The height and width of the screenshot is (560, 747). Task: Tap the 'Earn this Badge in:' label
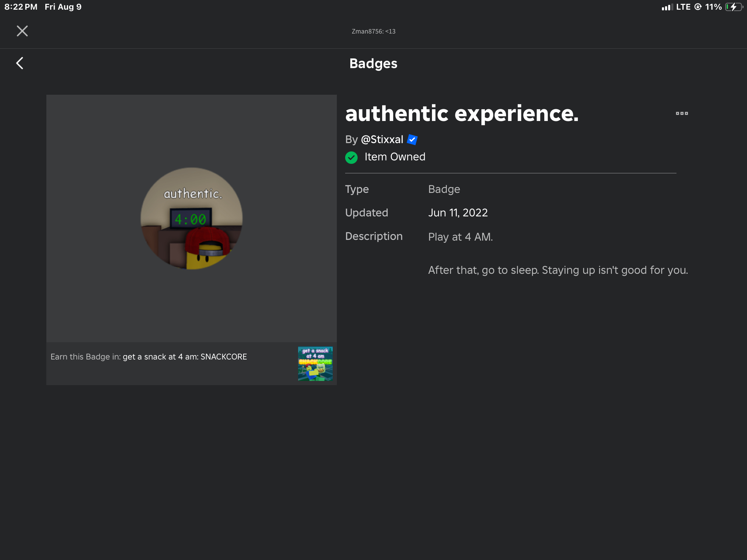click(x=85, y=357)
